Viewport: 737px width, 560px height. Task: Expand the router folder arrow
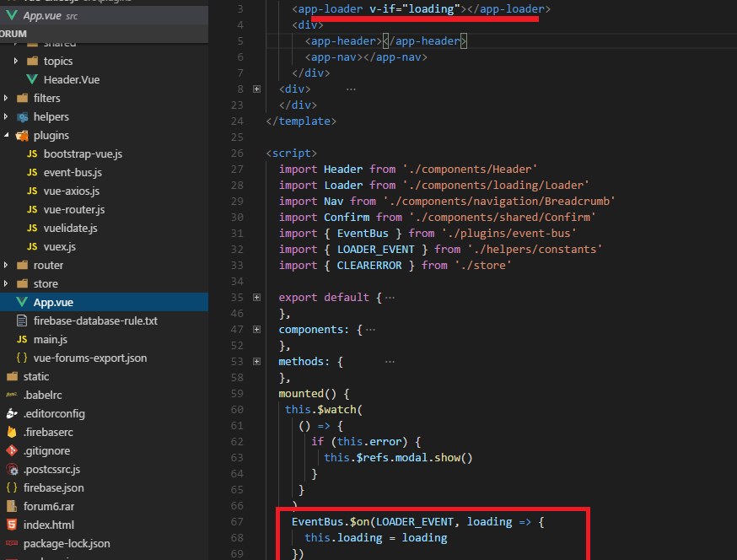tap(6, 265)
